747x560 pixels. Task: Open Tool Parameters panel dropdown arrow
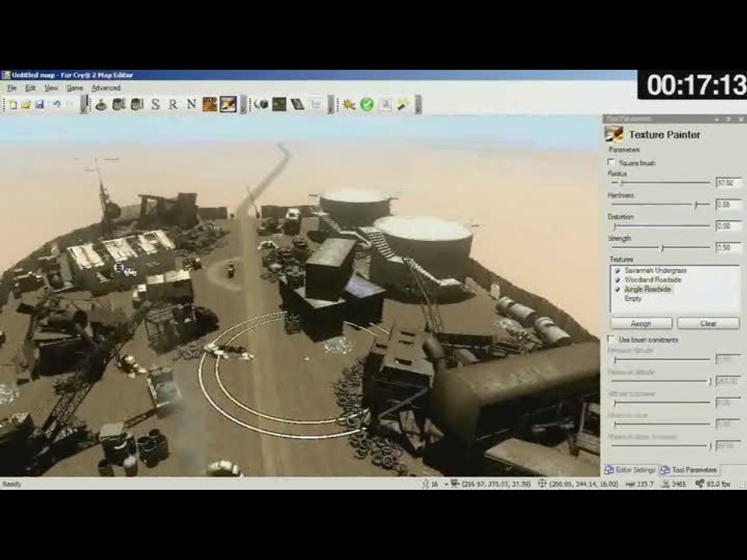coord(717,119)
